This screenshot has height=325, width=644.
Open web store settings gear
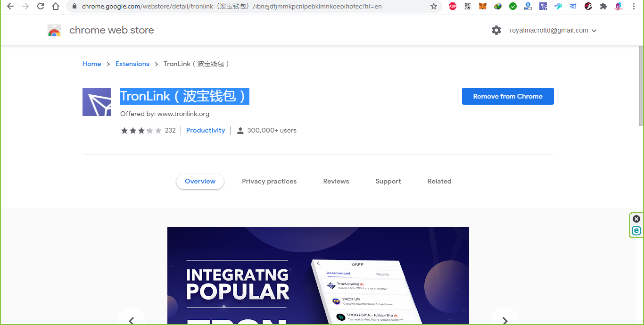click(x=496, y=30)
